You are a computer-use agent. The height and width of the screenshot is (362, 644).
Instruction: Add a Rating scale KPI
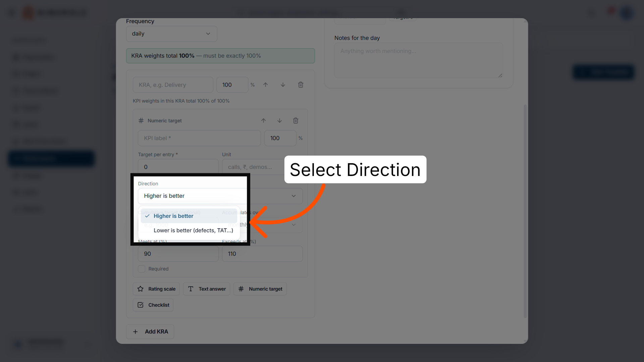click(156, 289)
